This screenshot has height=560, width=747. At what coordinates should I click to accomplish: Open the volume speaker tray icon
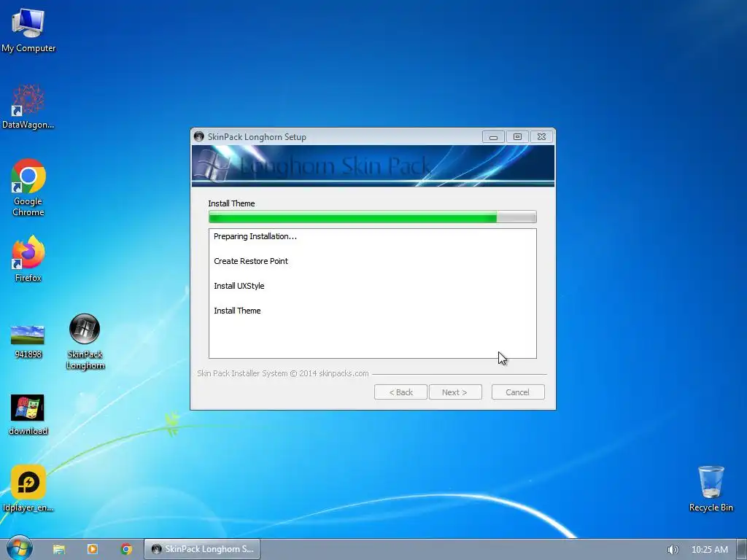(x=673, y=550)
